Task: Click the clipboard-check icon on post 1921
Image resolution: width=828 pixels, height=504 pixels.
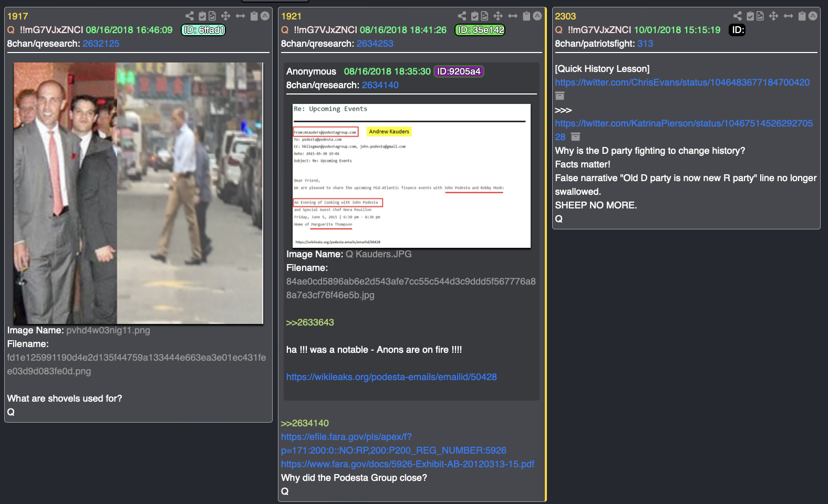Action: click(x=474, y=16)
